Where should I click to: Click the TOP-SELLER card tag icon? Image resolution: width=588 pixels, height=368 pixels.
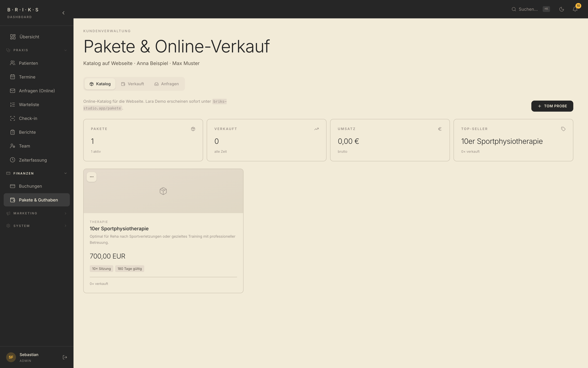pyautogui.click(x=563, y=129)
